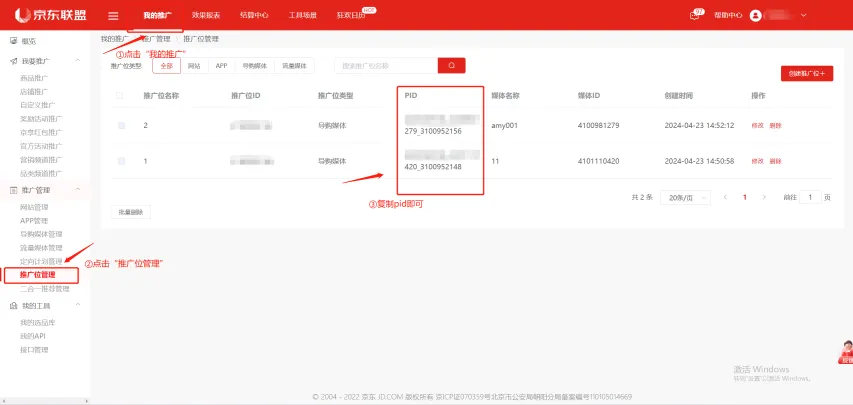Viewport: 853px width, 405px height.
Task: Open 官方活动推广 in the sidebar
Action: [41, 146]
